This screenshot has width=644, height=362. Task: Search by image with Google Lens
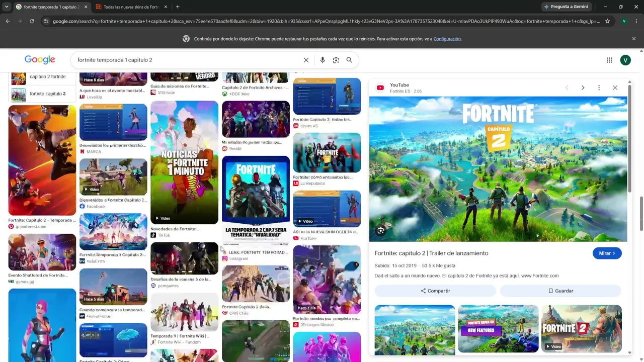(336, 60)
